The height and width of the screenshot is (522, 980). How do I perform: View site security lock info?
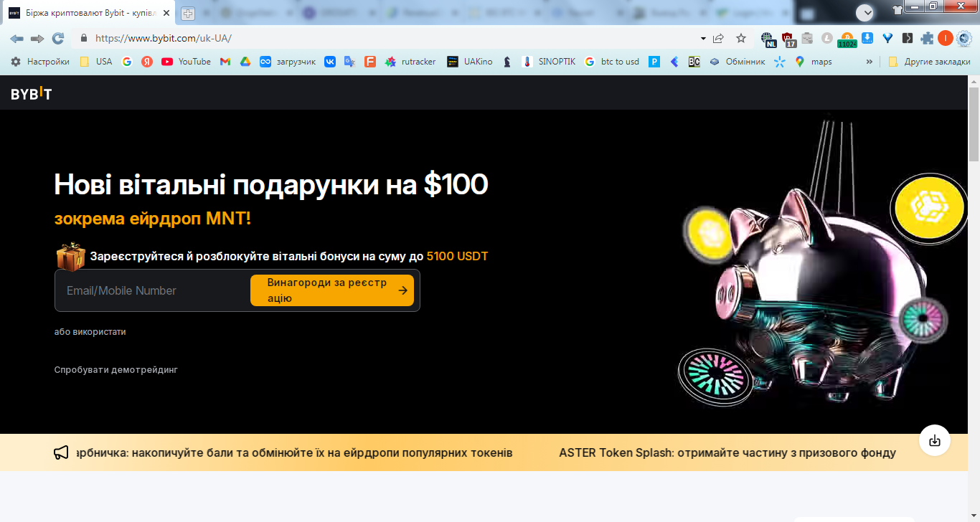(x=83, y=38)
